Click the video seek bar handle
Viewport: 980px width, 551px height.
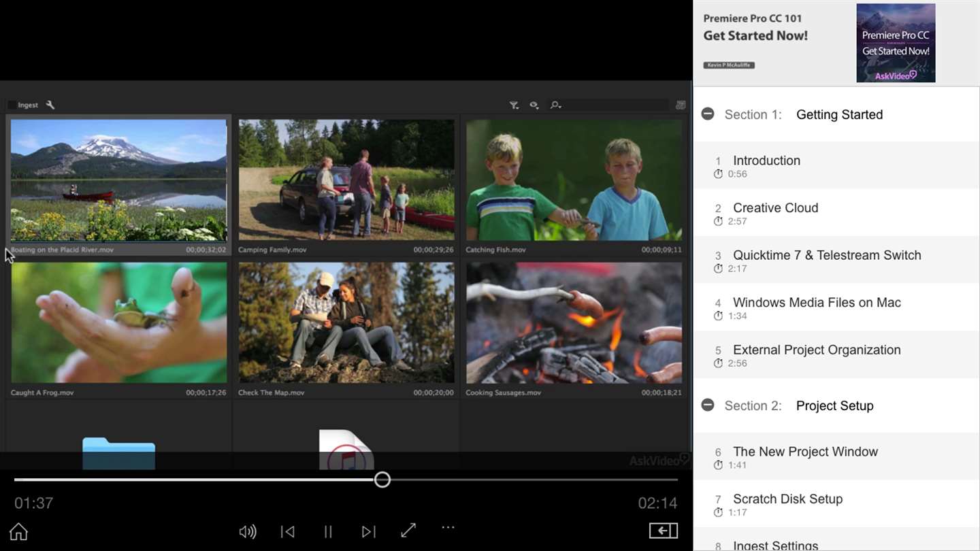click(382, 480)
